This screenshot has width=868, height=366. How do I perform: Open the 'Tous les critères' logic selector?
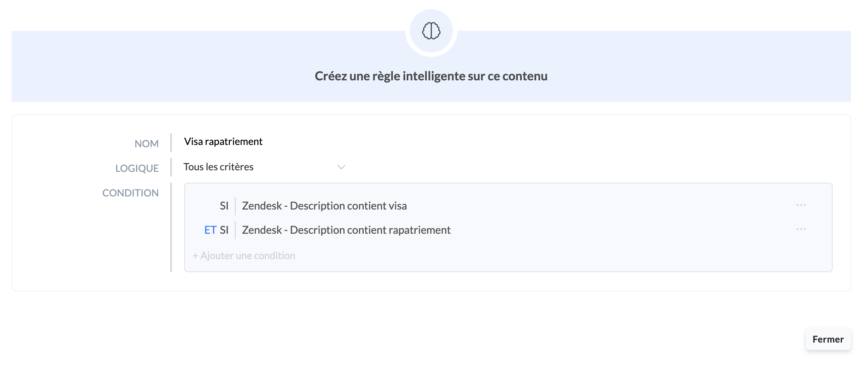pyautogui.click(x=218, y=167)
